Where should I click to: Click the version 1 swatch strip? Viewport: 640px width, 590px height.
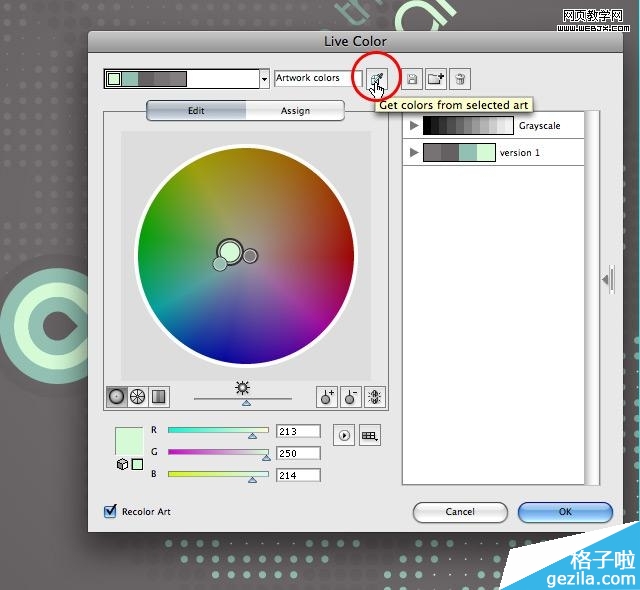(459, 152)
